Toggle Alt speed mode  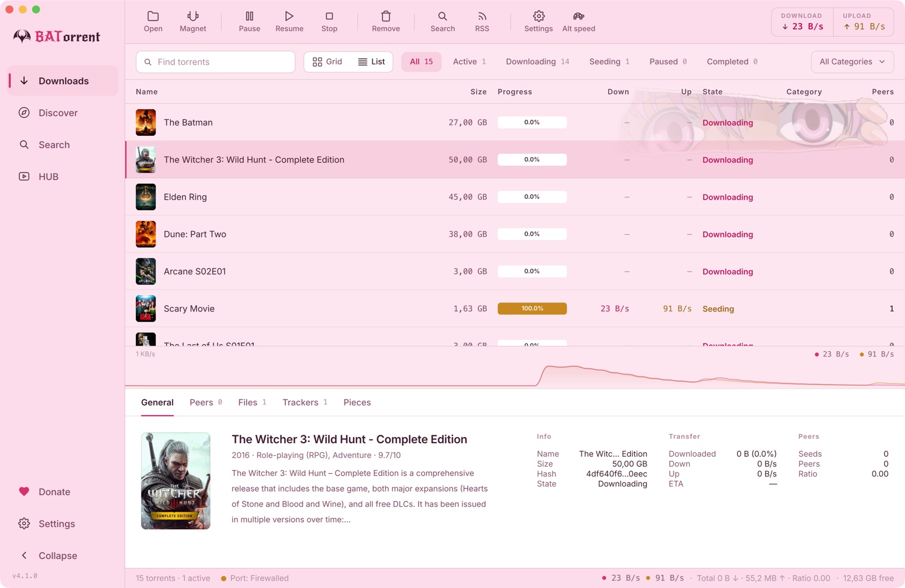click(579, 21)
